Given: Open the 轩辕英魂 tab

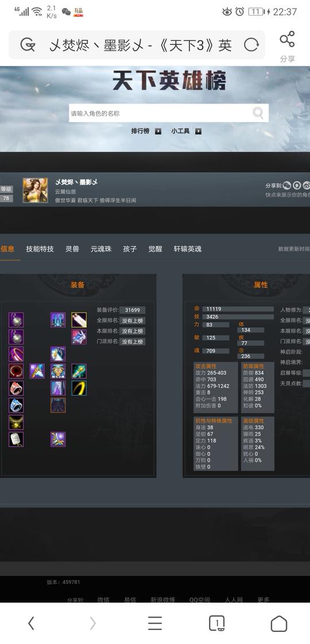Looking at the screenshot, I should pos(187,249).
